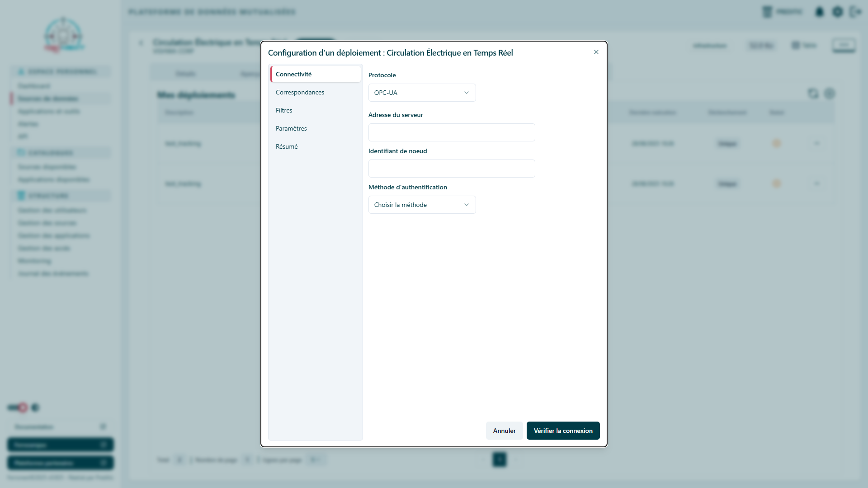Go to the Paramètres step
The image size is (868, 488).
(x=316, y=128)
